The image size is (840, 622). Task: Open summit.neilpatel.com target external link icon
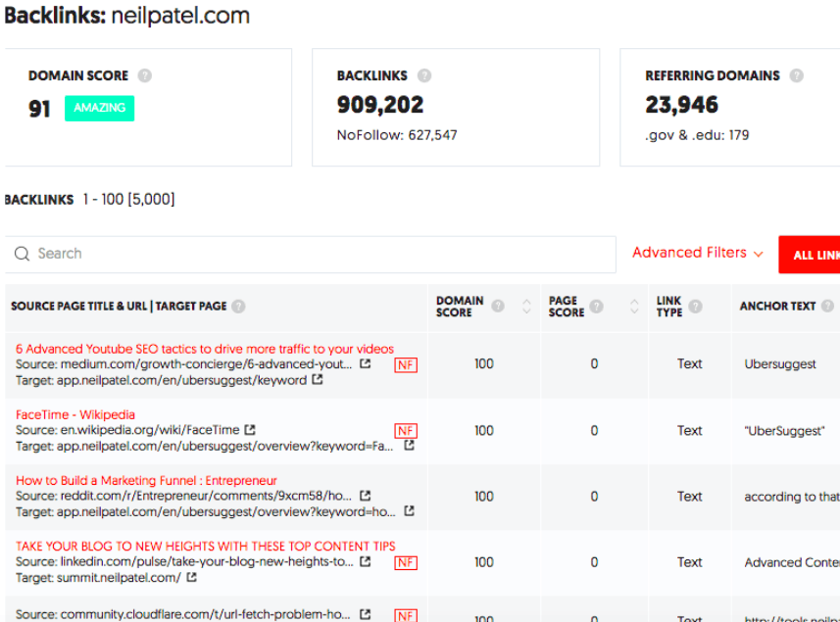pyautogui.click(x=192, y=578)
